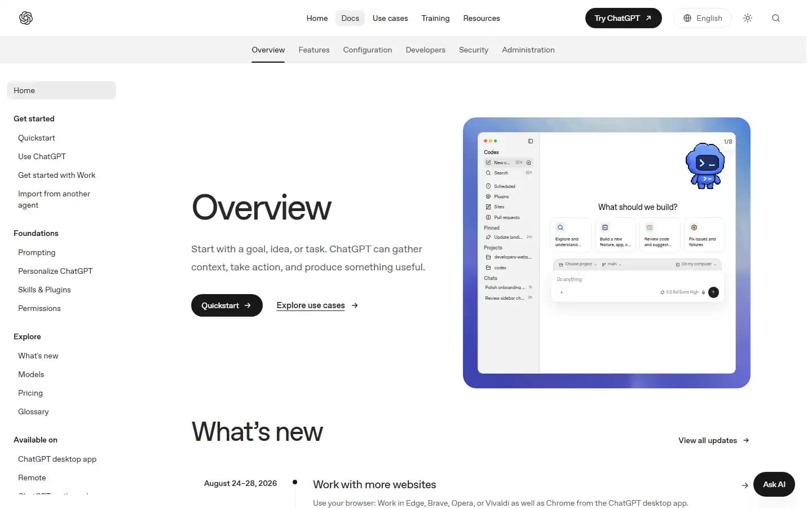Click the Codex app preview illustration
The width and height of the screenshot is (812, 508).
607,253
